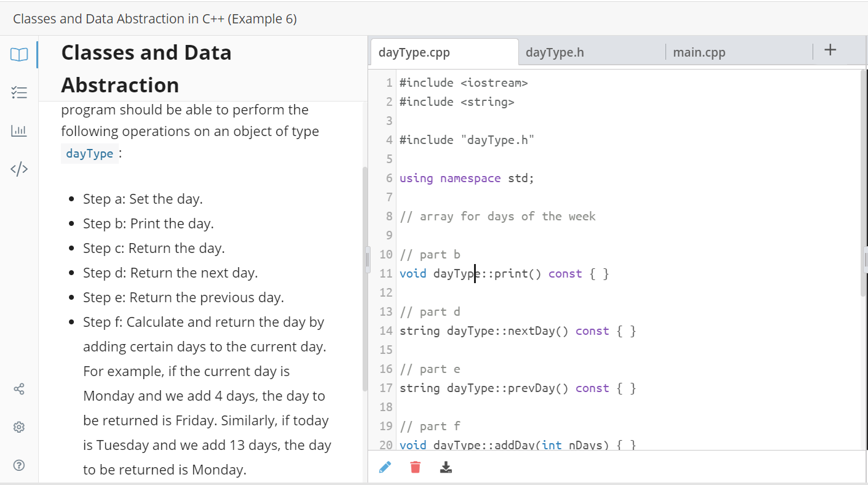
Task: Select the dayType.cpp tab
Action: click(414, 52)
